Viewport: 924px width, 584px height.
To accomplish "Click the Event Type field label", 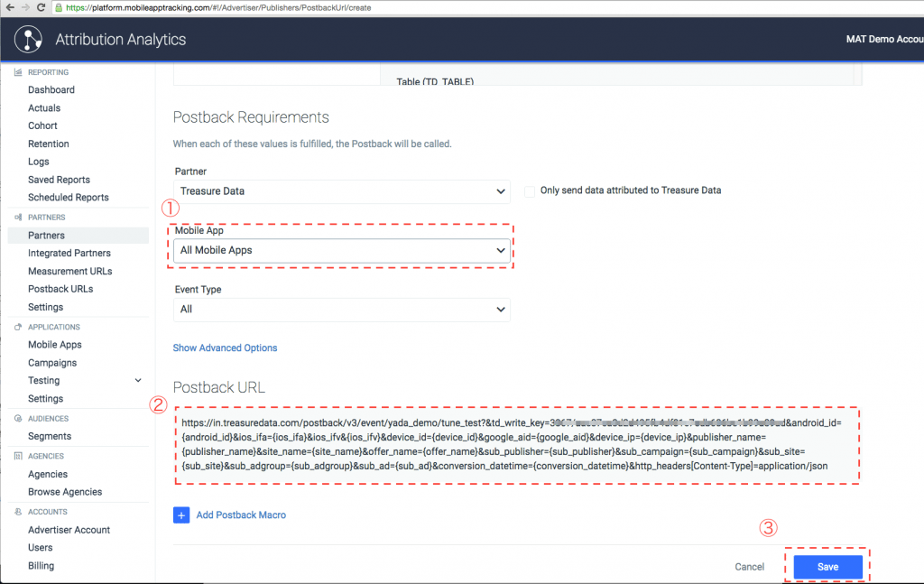I will point(198,290).
